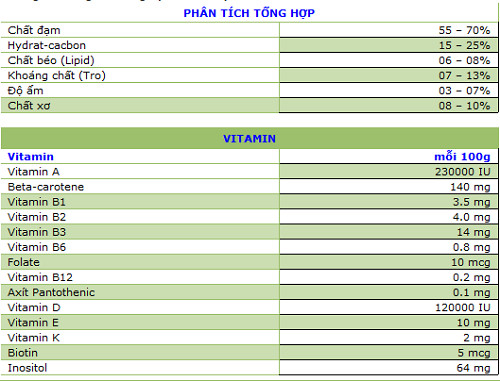Select the Chất xơ row label

(x=29, y=106)
